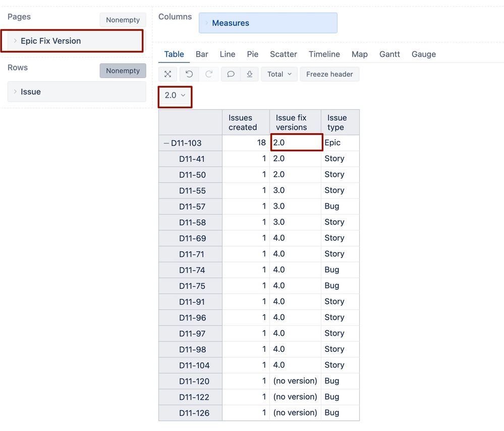Switch to the Map tab

pos(360,54)
